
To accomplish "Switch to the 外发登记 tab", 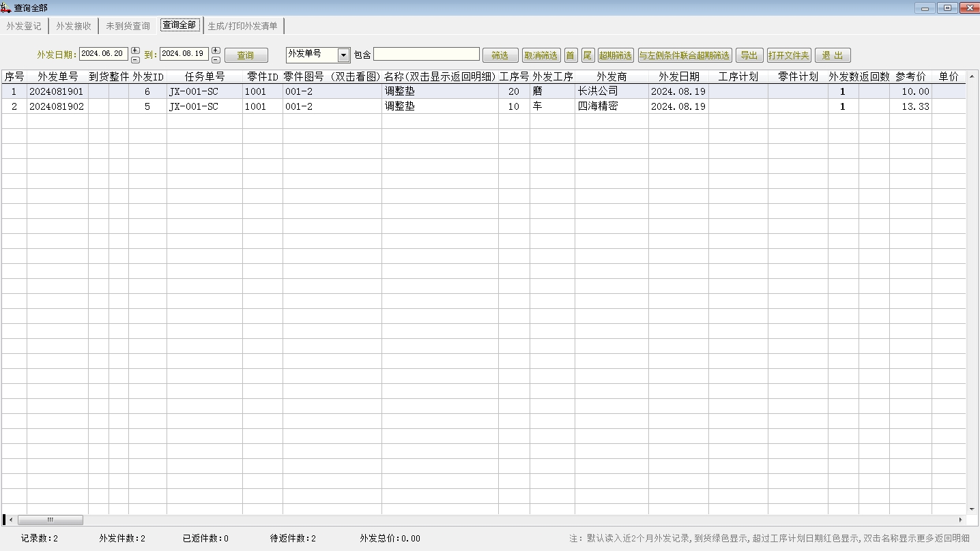I will (x=24, y=26).
